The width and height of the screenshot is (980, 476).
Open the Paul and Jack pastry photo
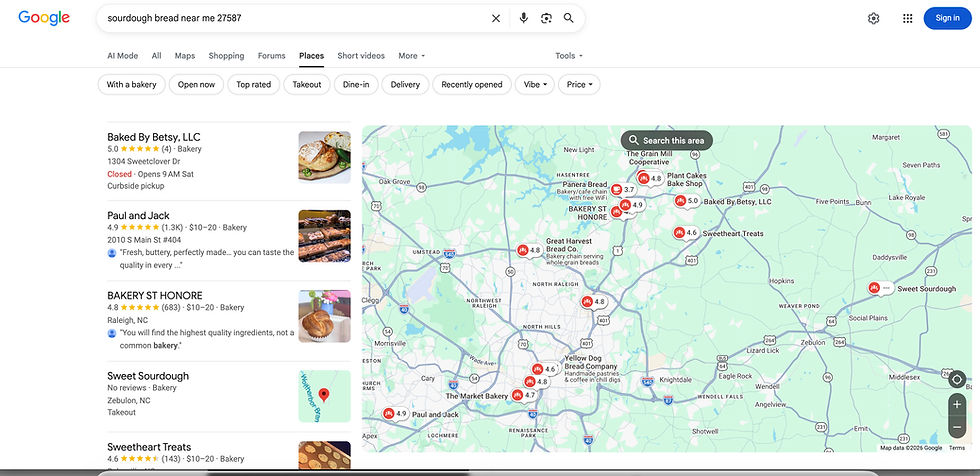[324, 236]
